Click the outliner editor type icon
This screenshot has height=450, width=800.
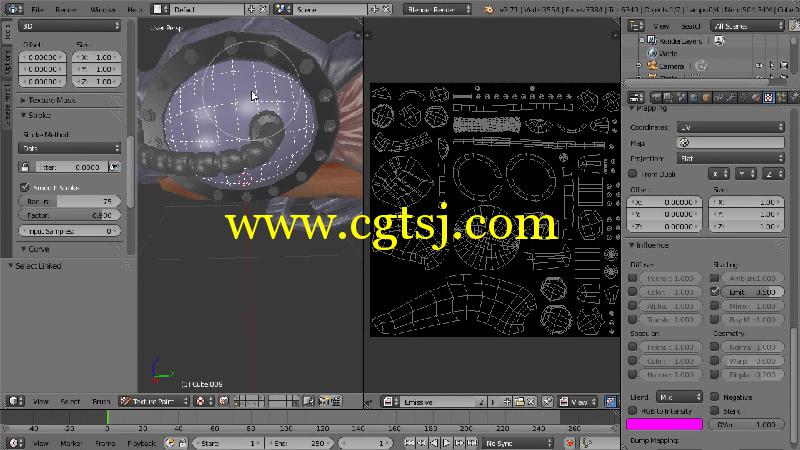636,26
